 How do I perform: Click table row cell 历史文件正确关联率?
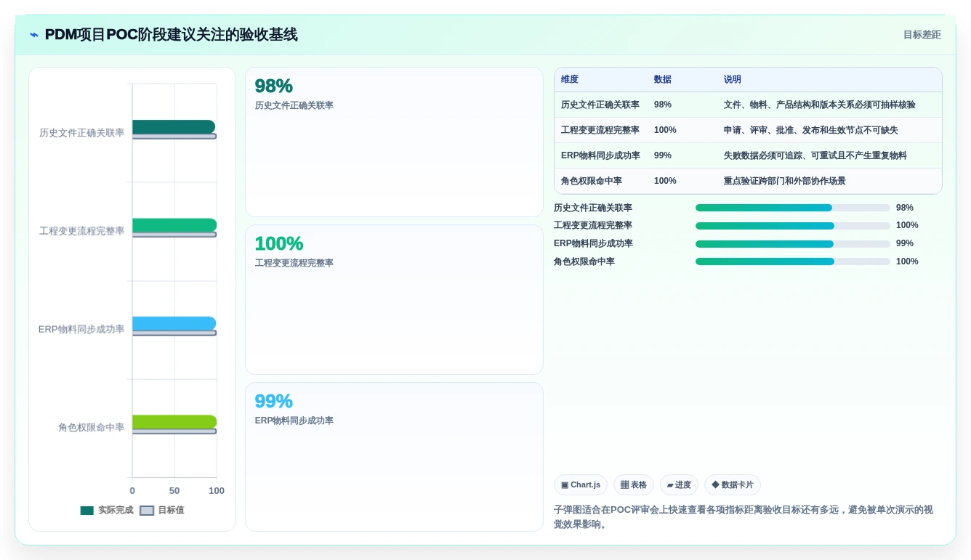point(600,105)
